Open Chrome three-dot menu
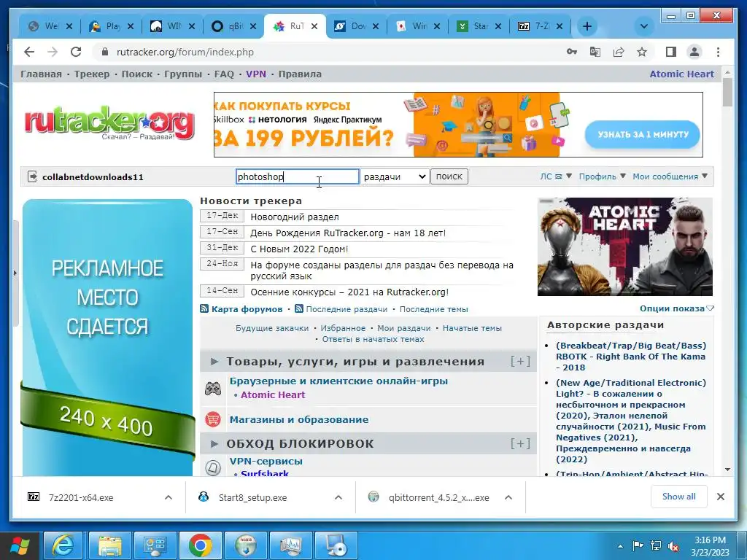Viewport: 747px width, 560px height. click(x=718, y=52)
